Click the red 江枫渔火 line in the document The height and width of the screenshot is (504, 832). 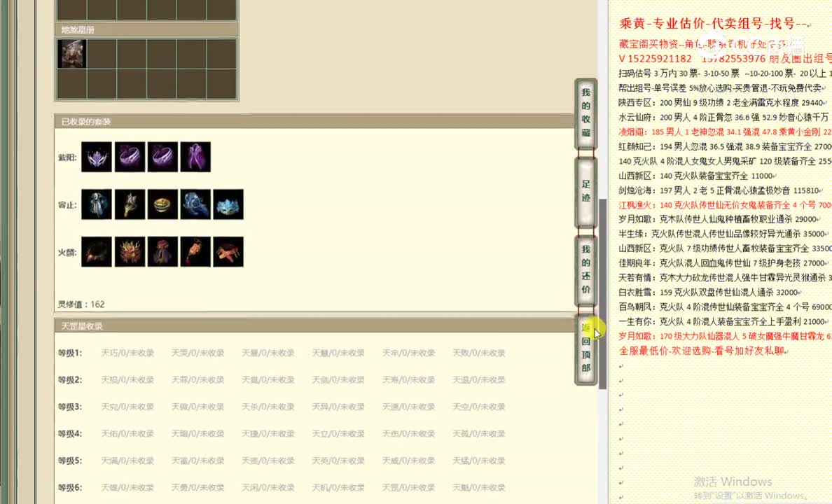725,205
